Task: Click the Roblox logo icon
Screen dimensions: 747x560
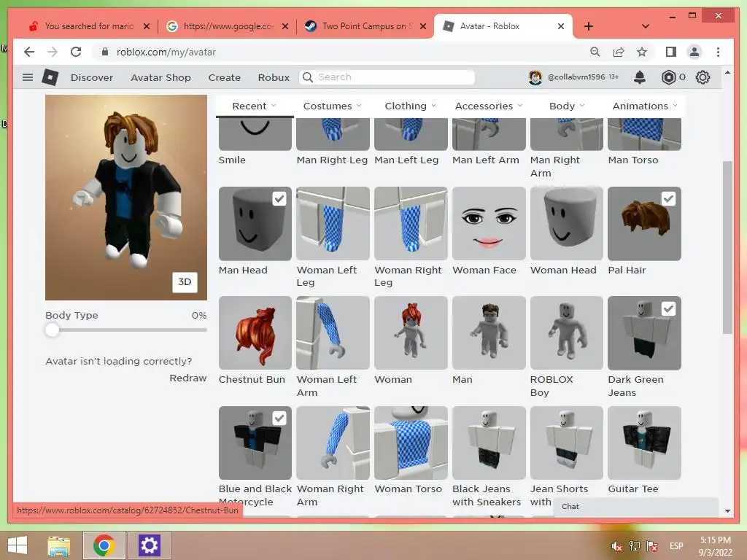Action: [50, 77]
